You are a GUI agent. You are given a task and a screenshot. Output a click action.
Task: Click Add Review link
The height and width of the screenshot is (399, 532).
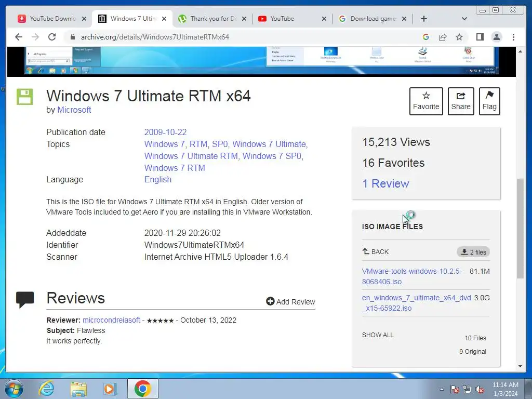pos(291,302)
